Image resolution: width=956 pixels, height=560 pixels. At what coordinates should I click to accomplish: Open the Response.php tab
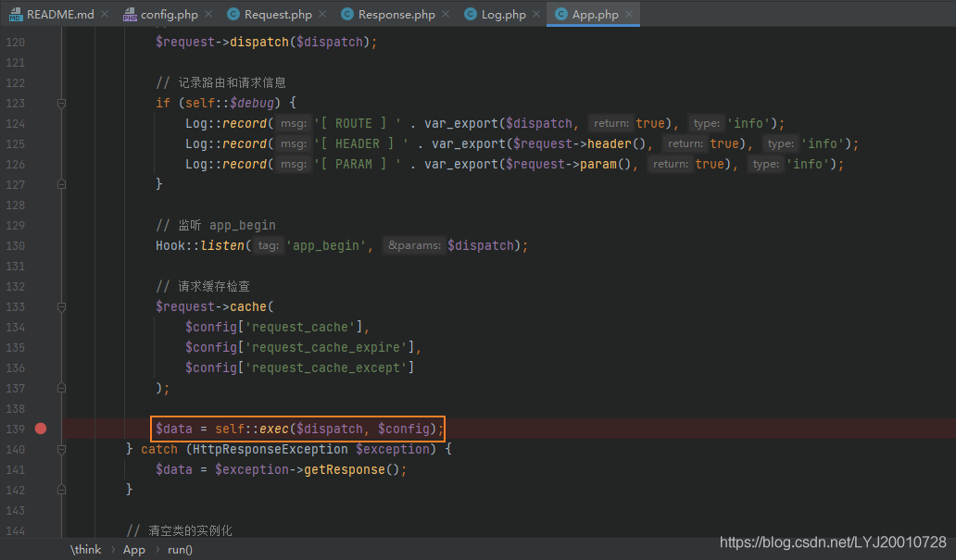[x=396, y=14]
